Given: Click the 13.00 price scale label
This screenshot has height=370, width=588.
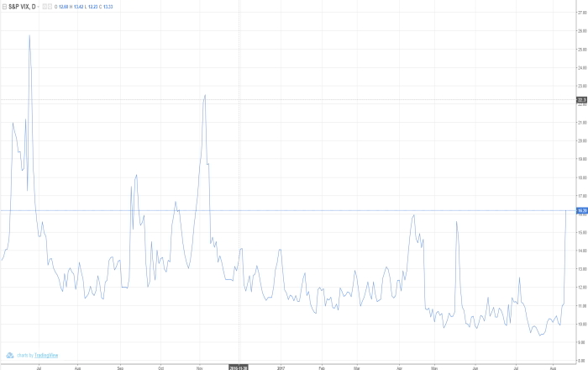Looking at the screenshot, I should (582, 269).
